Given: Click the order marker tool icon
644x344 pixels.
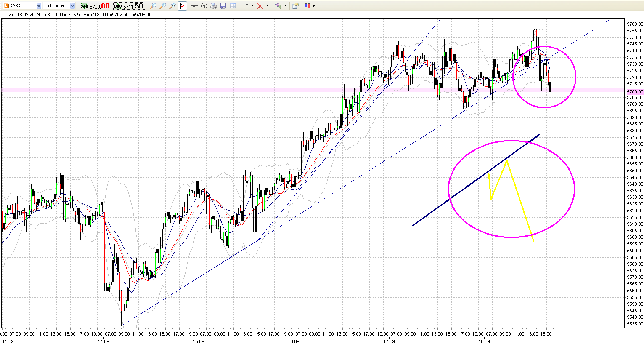Looking at the screenshot, I should [278, 6].
